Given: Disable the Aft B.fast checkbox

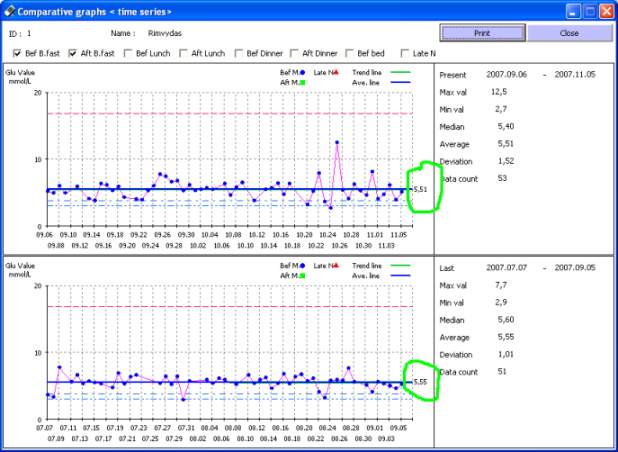Looking at the screenshot, I should (73, 53).
